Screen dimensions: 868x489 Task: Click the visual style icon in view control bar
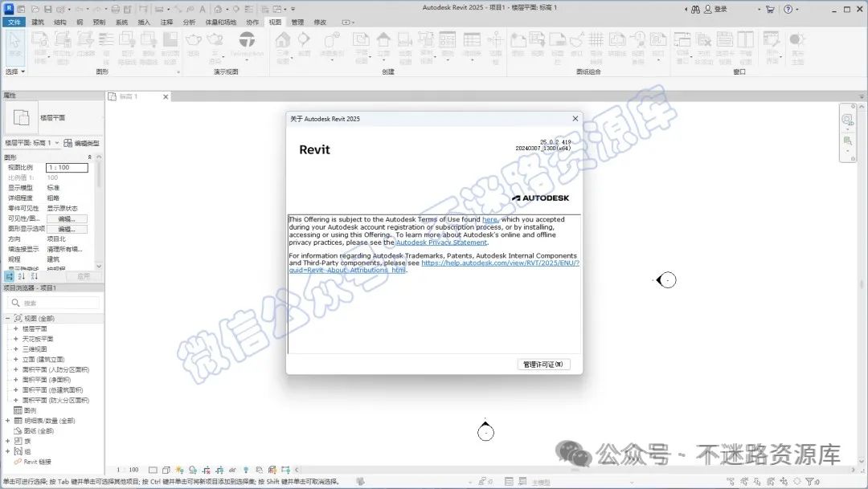point(166,471)
